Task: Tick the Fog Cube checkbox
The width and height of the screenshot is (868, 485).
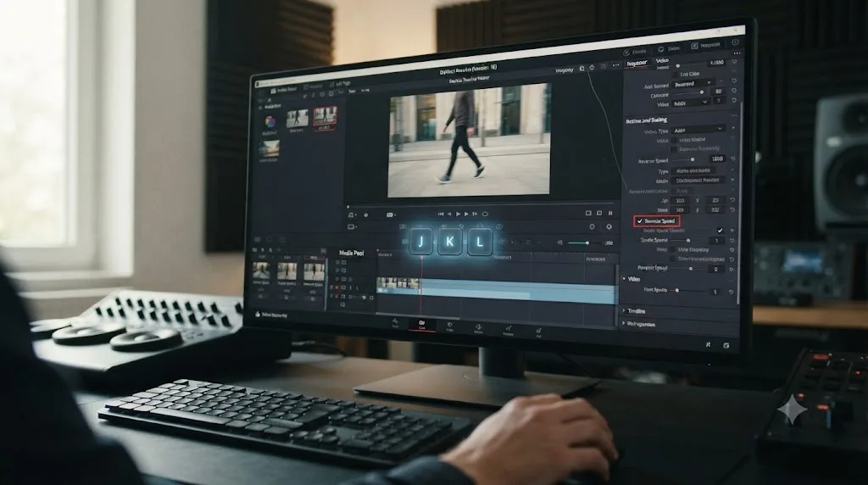Action: 675,74
